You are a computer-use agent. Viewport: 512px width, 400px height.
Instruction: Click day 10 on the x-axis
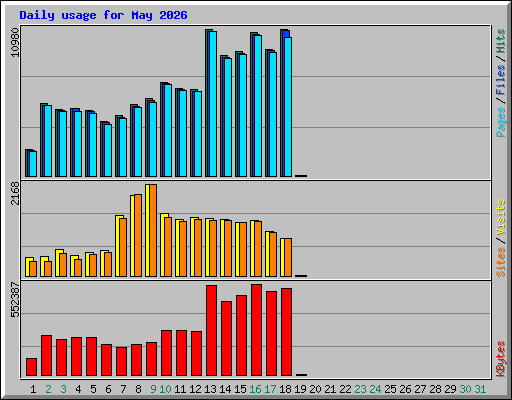tap(165, 389)
